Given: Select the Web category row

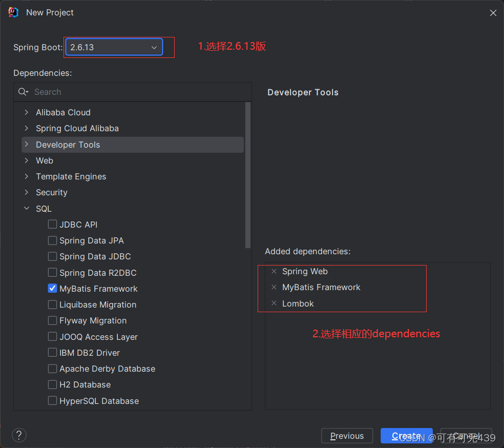Looking at the screenshot, I should pyautogui.click(x=133, y=160).
